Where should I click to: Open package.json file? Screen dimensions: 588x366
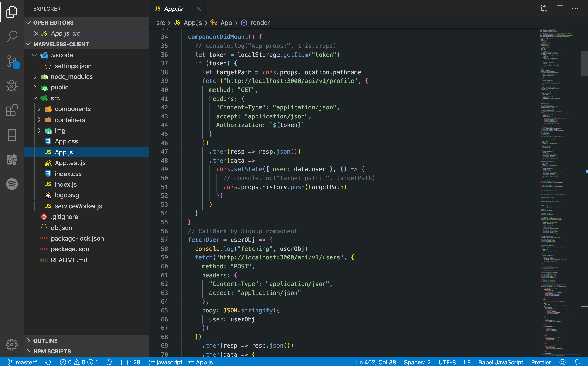click(86, 249)
